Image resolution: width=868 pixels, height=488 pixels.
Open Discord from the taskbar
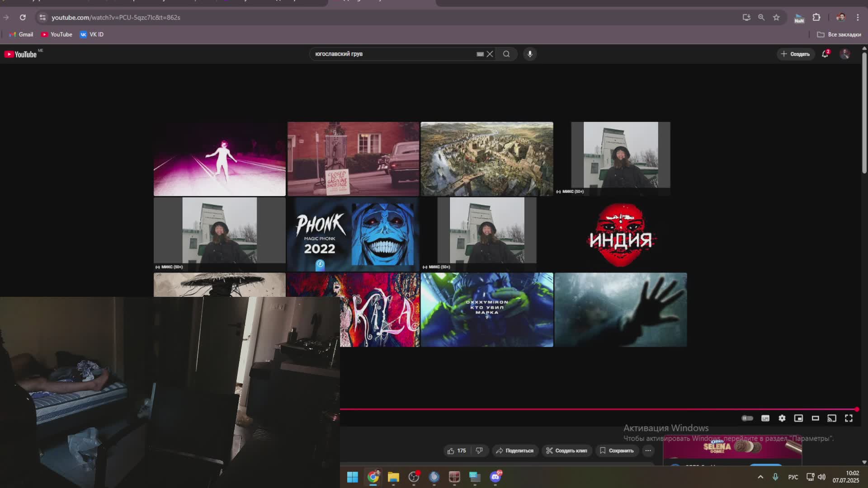495,477
